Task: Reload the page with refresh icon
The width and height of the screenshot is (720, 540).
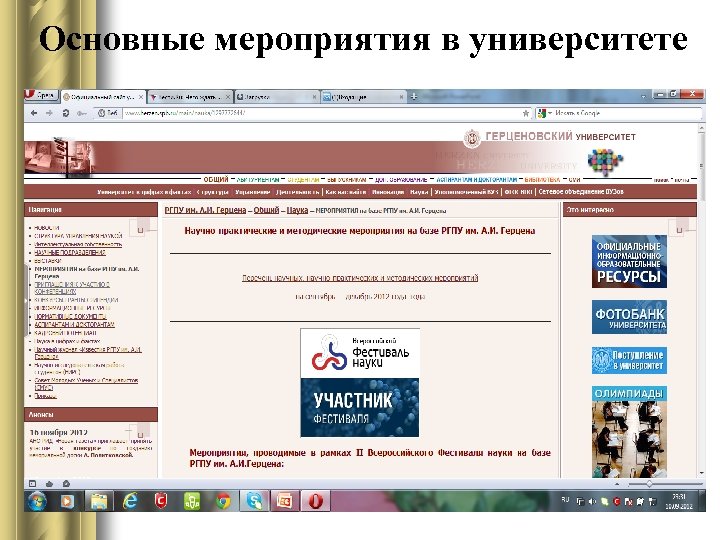Action: (x=66, y=113)
